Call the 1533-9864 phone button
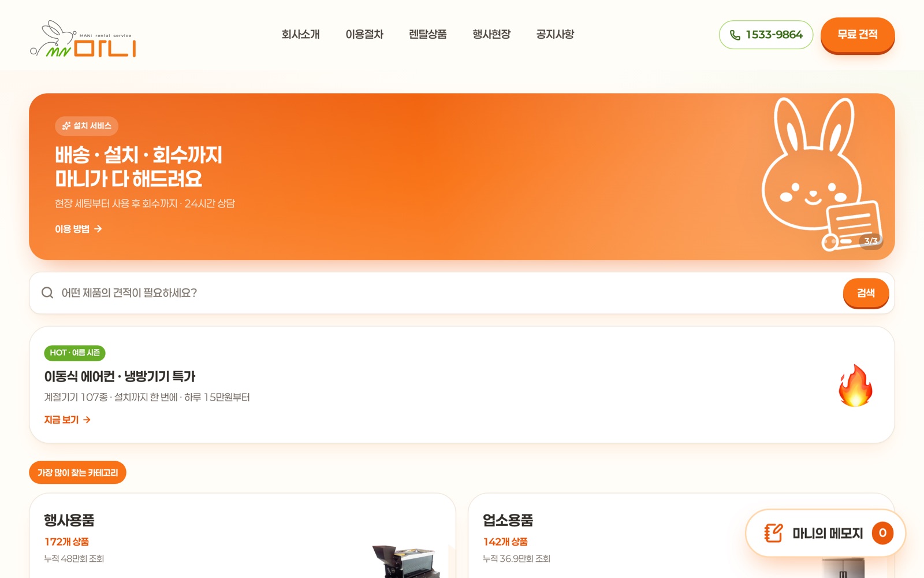The image size is (924, 578). [x=766, y=35]
